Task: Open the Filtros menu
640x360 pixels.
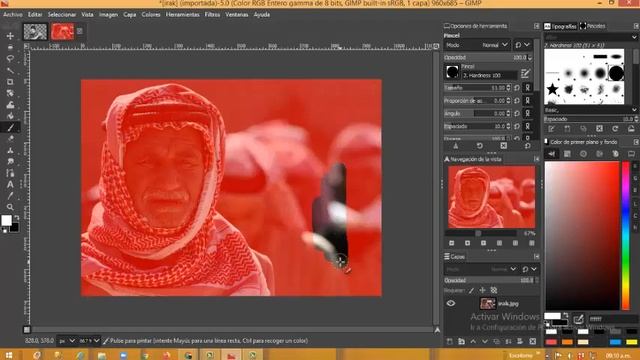Action: tap(212, 14)
